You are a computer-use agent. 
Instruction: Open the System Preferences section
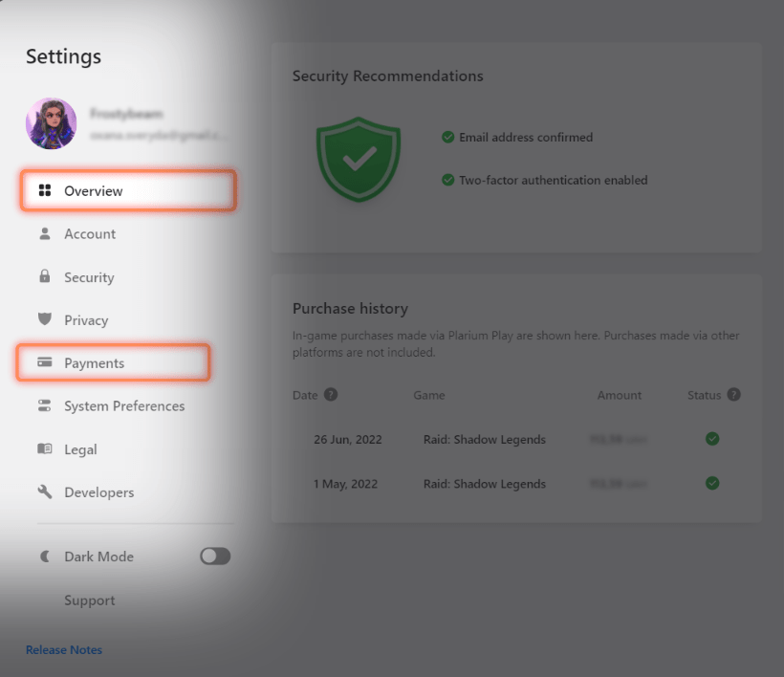(124, 406)
